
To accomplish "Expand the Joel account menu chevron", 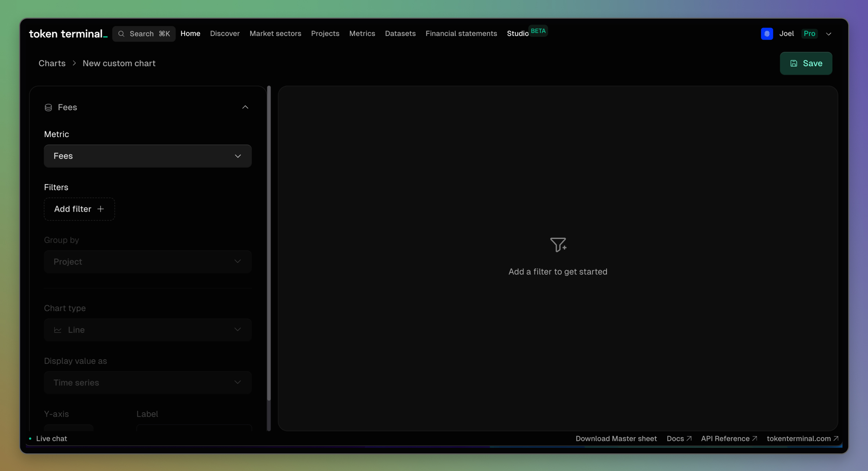I will click(x=828, y=34).
